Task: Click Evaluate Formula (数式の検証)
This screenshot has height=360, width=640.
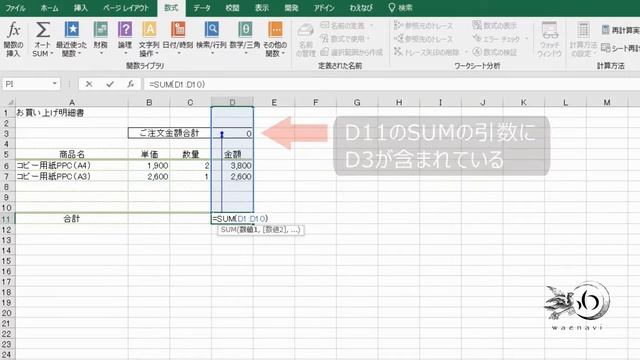Action: (x=495, y=52)
